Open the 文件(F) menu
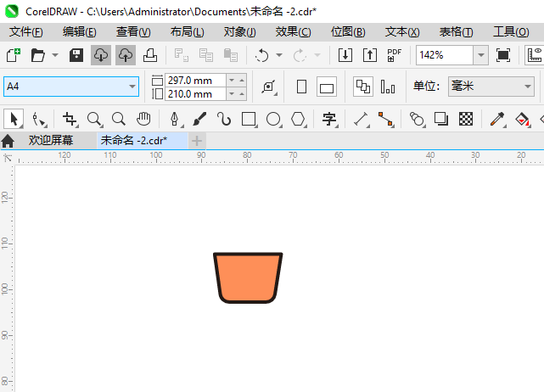The image size is (544, 392). point(26,32)
